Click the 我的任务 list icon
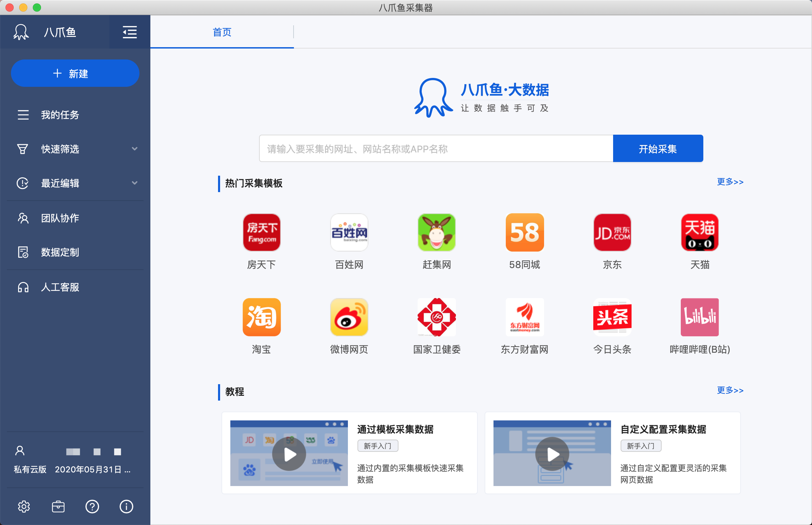The image size is (812, 525). (x=23, y=115)
